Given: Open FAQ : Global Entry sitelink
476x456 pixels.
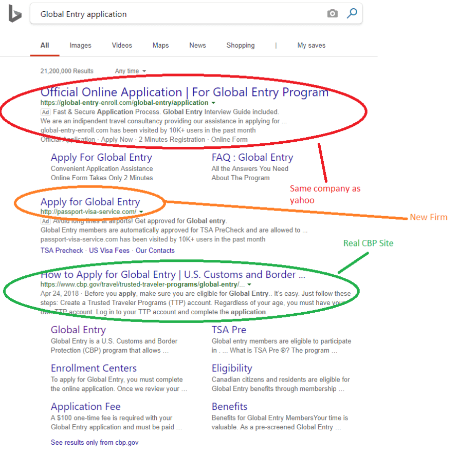Looking at the screenshot, I should coord(252,157).
